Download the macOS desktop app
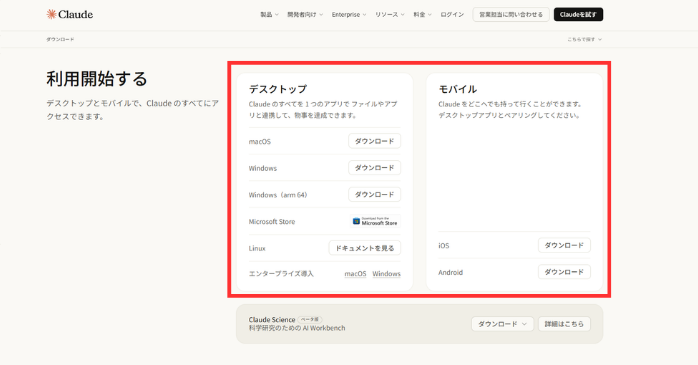The width and height of the screenshot is (698, 365). (374, 141)
